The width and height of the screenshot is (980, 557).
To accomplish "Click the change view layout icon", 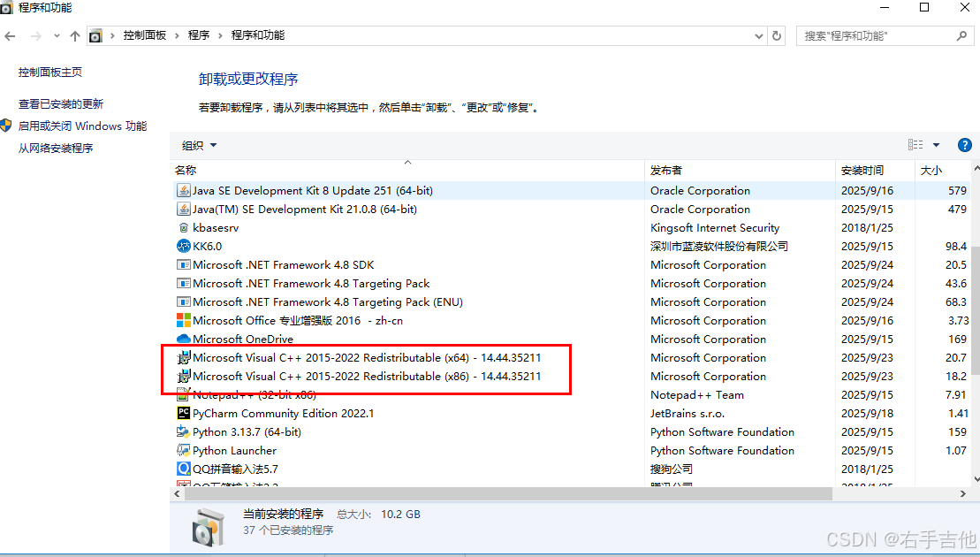I will 915,144.
